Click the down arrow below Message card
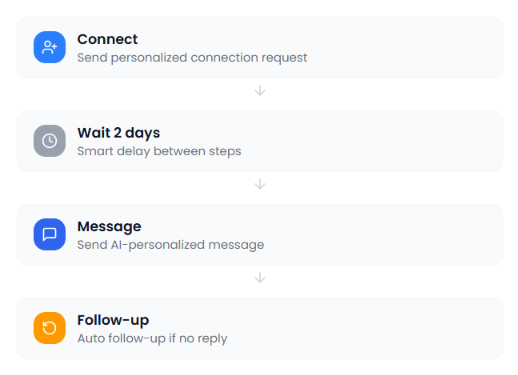This screenshot has width=518, height=375. [x=260, y=278]
